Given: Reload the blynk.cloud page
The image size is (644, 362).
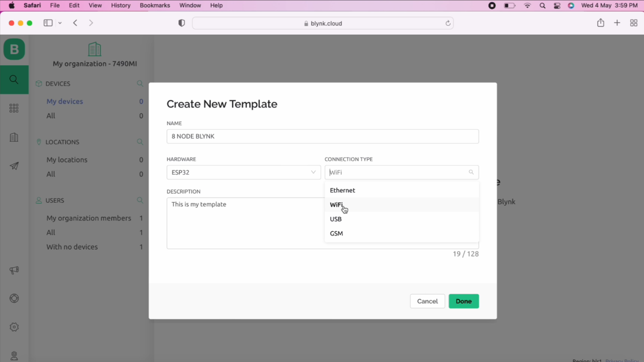Looking at the screenshot, I should tap(448, 23).
